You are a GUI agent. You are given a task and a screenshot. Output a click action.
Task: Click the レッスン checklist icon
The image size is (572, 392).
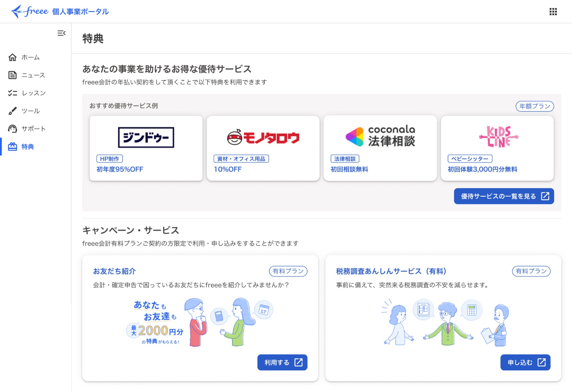click(x=12, y=93)
